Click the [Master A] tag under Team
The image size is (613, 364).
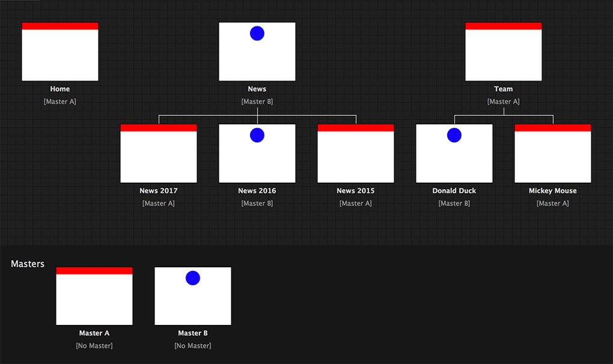[x=503, y=102]
